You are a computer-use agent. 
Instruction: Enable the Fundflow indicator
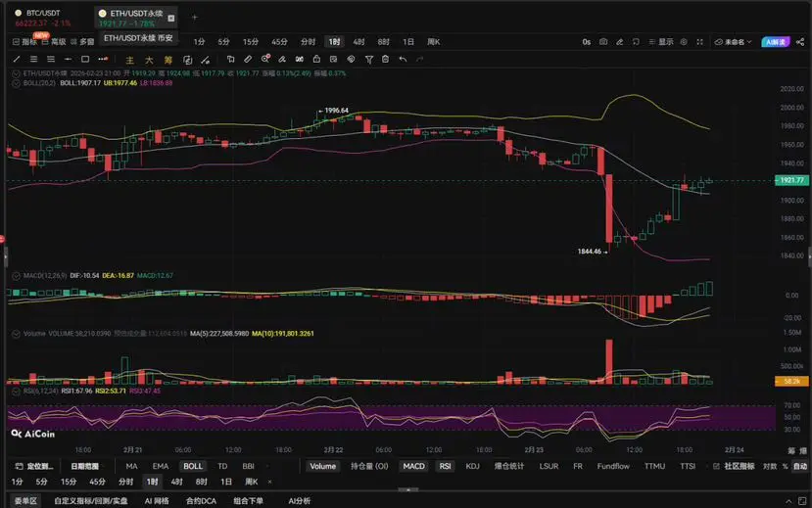(x=613, y=466)
